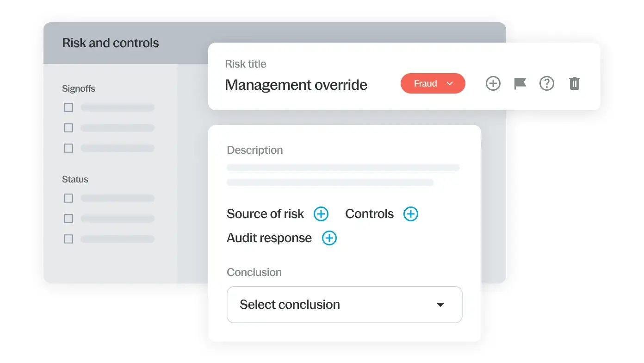The image size is (644, 363).
Task: Add an Audit response using plus icon
Action: click(329, 238)
